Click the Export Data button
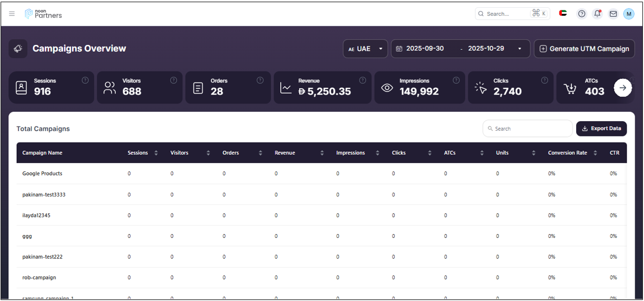 coord(601,129)
